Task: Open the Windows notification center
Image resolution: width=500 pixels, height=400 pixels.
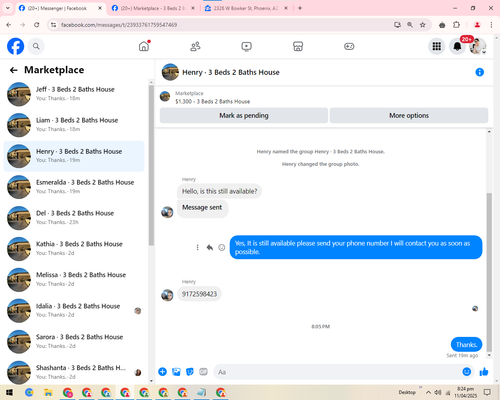Action: coord(487,392)
